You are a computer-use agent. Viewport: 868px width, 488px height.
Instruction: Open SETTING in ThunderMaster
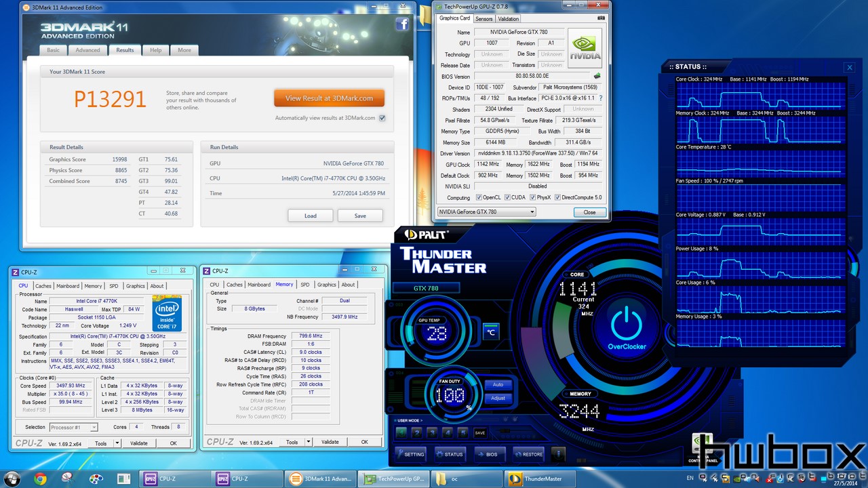click(411, 454)
